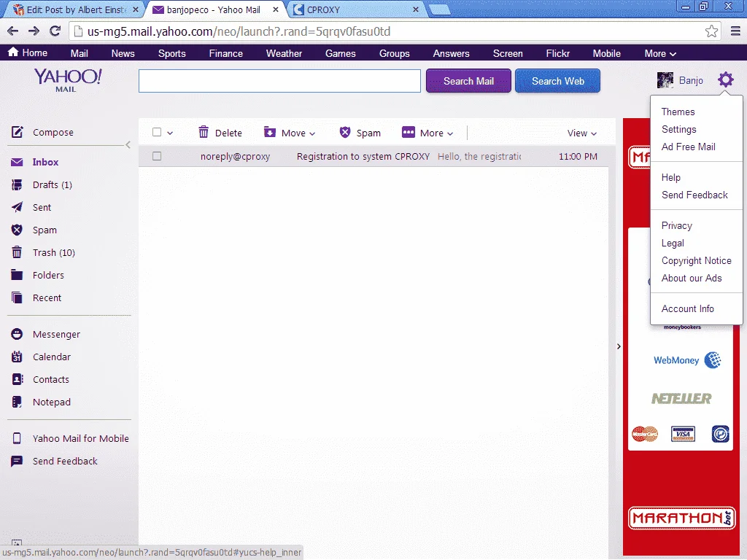
Task: Open Calendar icon in sidebar
Action: [17, 357]
